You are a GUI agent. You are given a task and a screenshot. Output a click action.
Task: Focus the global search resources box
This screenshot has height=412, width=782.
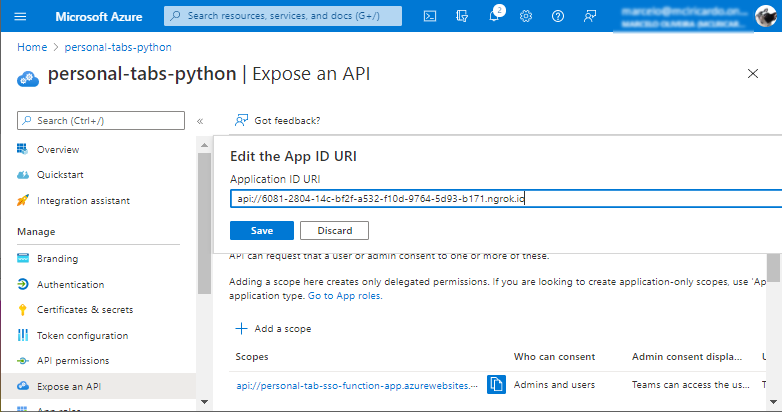283,16
